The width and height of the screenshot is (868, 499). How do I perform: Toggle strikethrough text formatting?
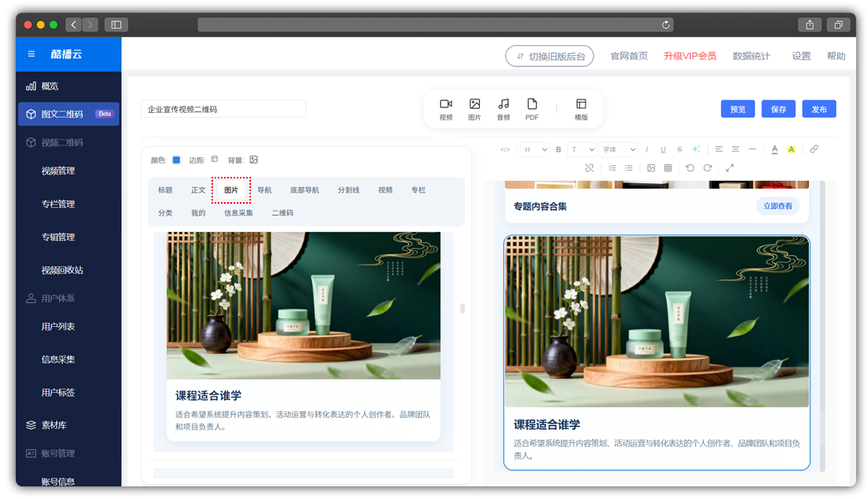(x=679, y=149)
